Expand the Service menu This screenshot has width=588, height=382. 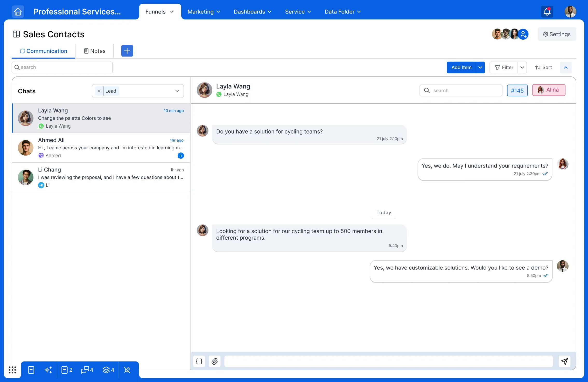tap(298, 12)
